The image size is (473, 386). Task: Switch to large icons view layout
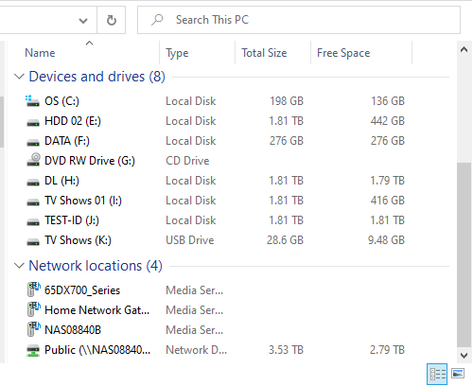tap(458, 373)
